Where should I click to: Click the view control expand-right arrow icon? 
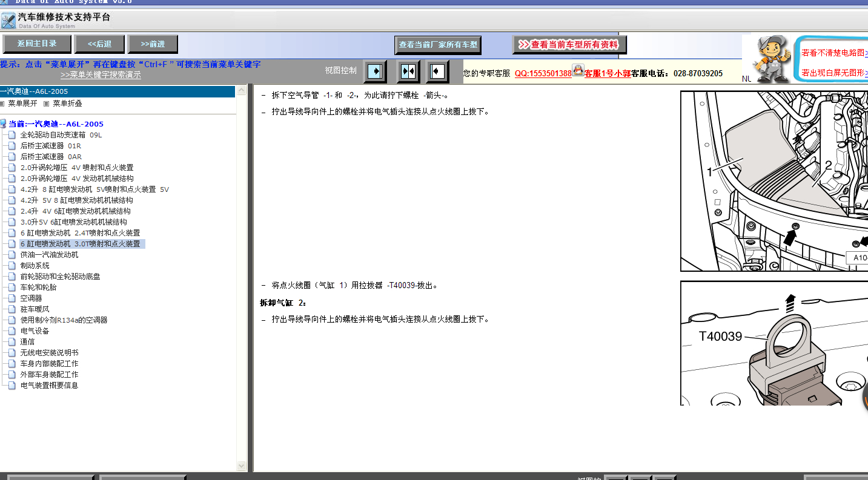coord(376,71)
